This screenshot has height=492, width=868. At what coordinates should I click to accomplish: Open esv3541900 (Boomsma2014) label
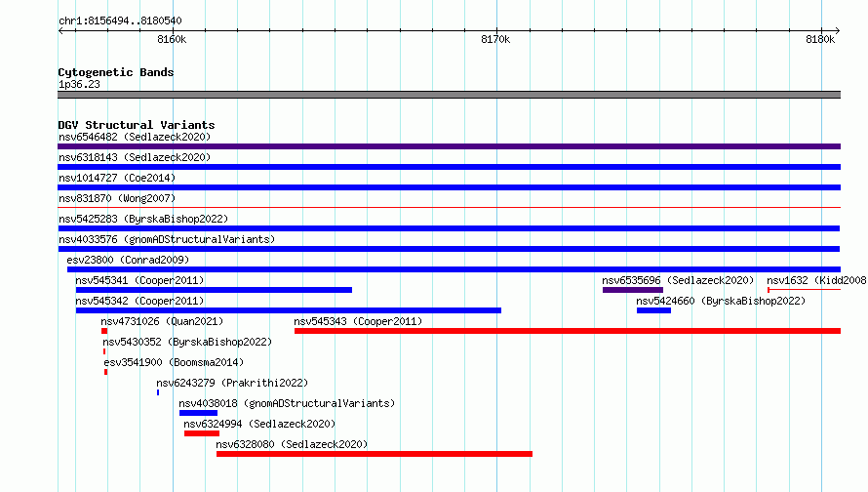click(174, 362)
